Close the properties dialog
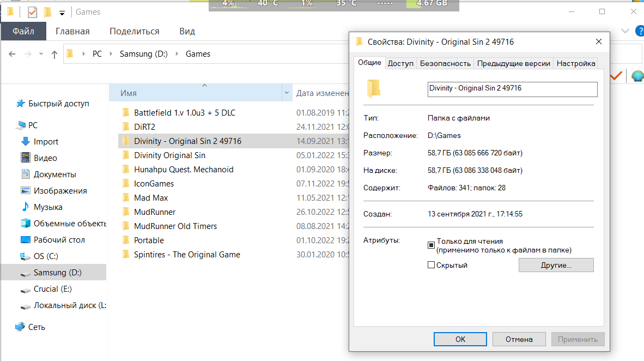The height and width of the screenshot is (361, 644). (598, 41)
